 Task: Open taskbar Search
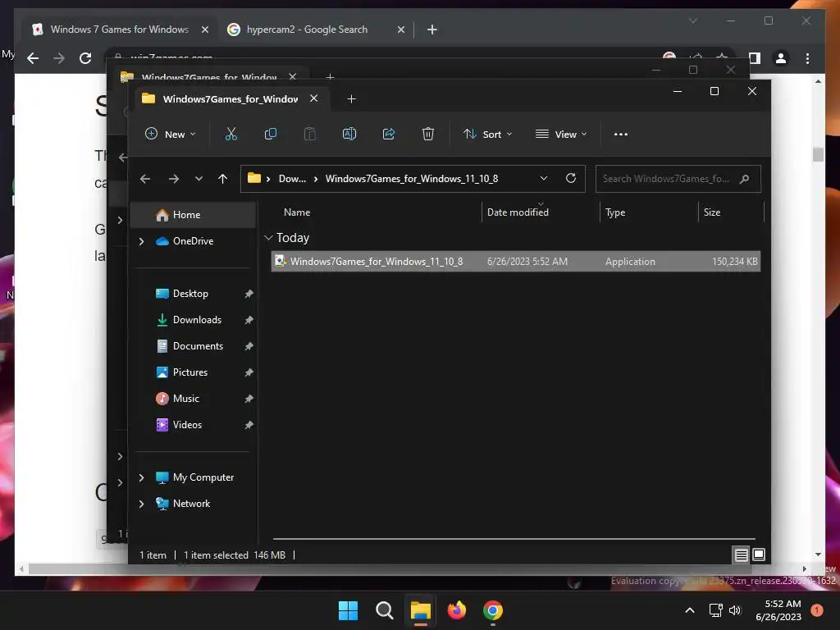(x=384, y=610)
